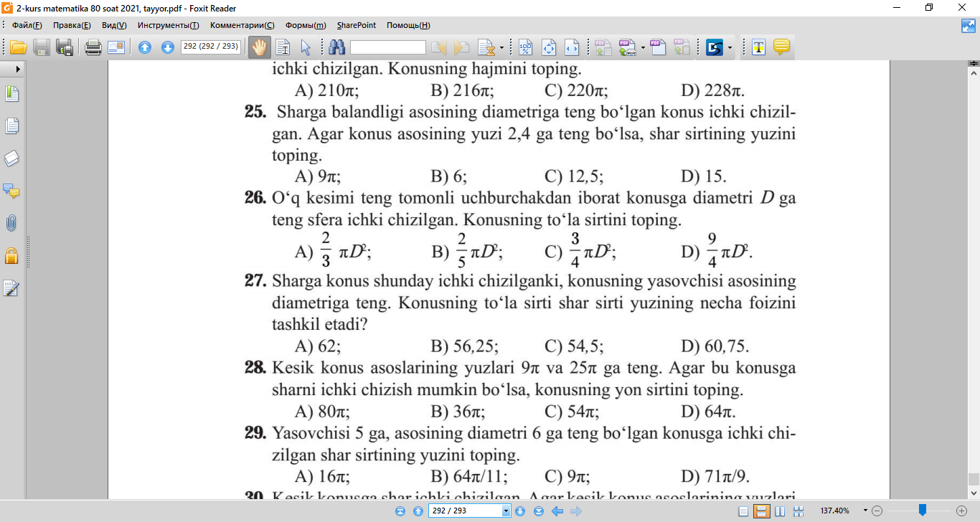Go to next page in status bar

pyautogui.click(x=521, y=511)
